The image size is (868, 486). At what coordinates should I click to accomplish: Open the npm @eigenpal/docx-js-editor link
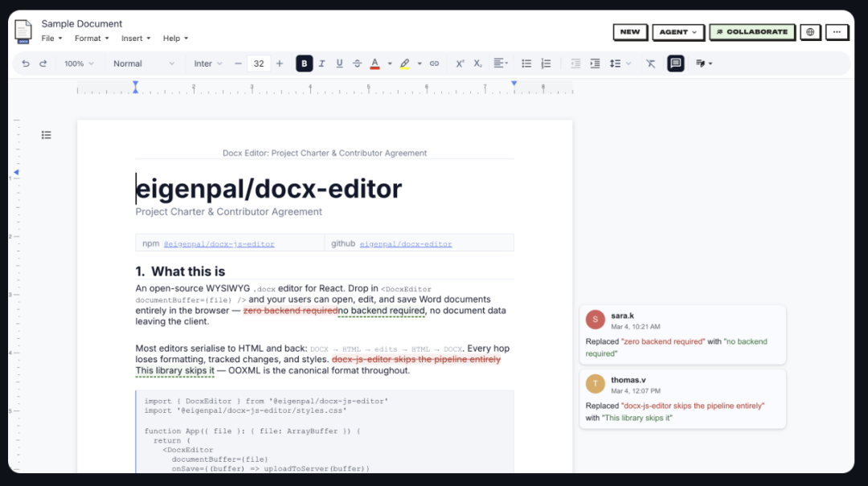pyautogui.click(x=219, y=244)
